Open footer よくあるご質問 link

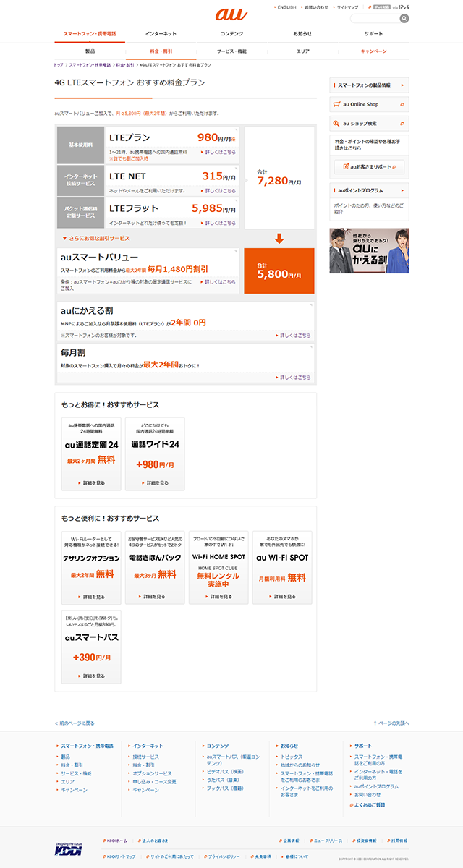coord(369,805)
